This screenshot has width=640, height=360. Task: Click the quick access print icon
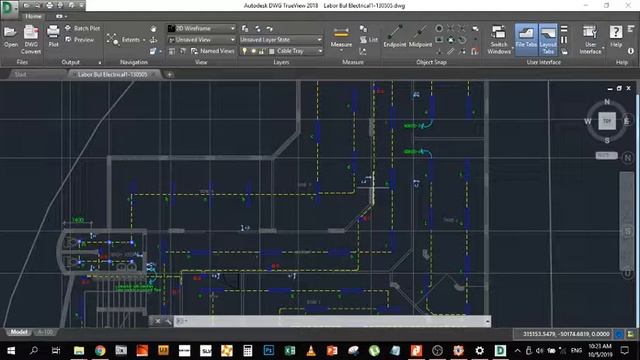click(49, 5)
